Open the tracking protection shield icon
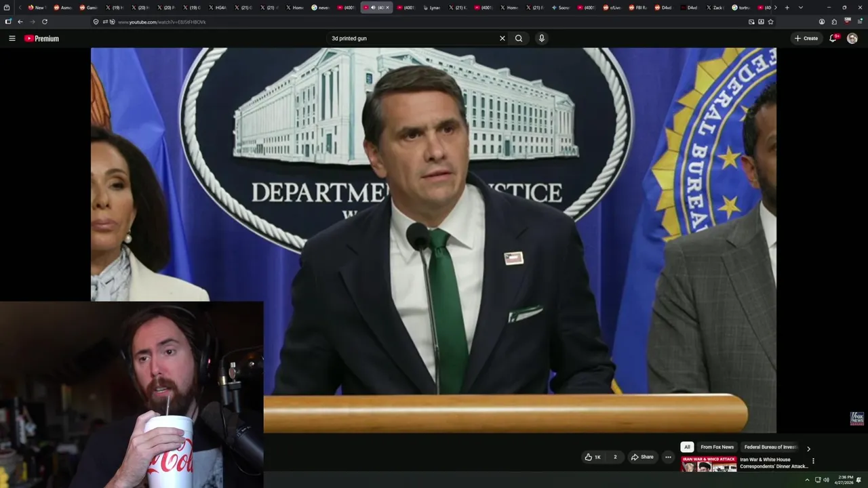 96,22
